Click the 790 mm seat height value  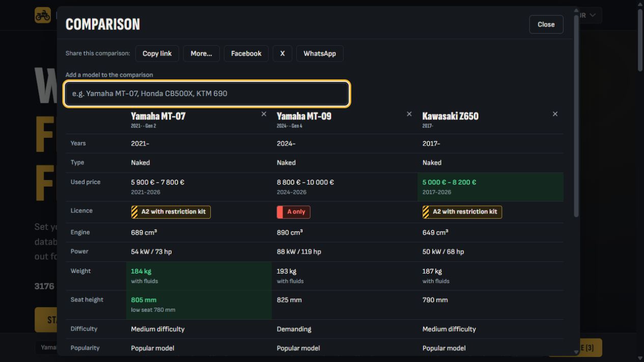[x=435, y=300]
